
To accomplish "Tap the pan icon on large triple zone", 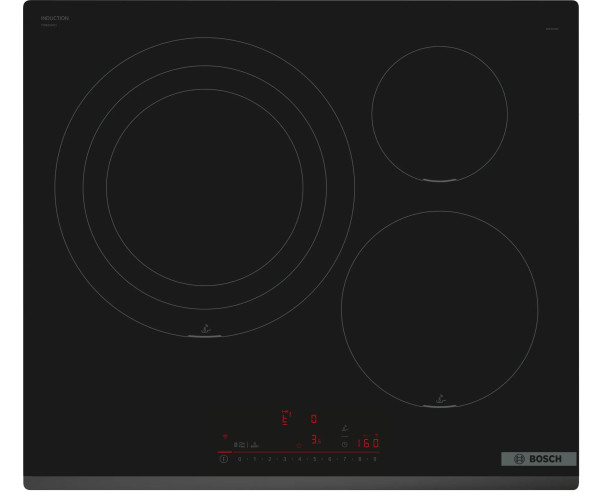I will pyautogui.click(x=206, y=329).
